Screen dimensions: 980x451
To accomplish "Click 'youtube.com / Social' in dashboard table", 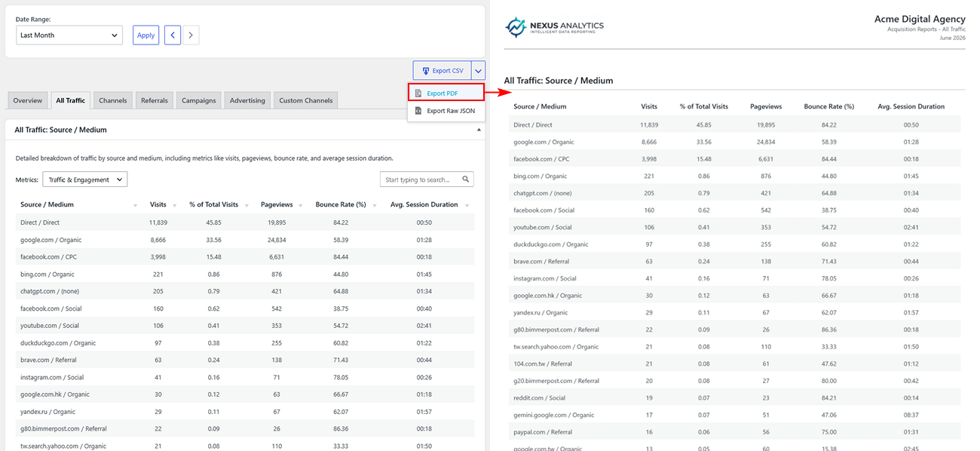I will [x=49, y=326].
